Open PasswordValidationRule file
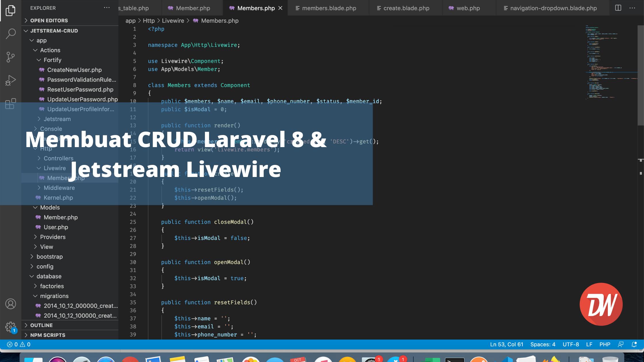The height and width of the screenshot is (362, 644). 70,80
